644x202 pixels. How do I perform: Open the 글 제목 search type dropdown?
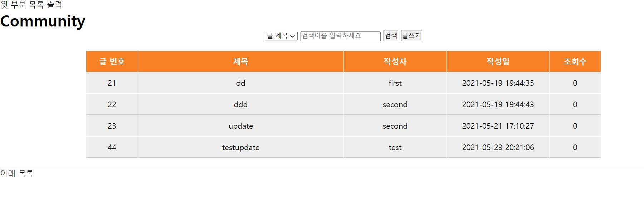[x=281, y=36]
